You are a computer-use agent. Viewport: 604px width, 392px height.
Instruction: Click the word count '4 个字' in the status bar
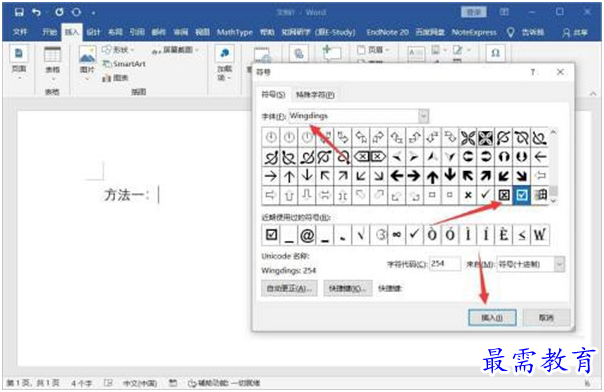81,383
